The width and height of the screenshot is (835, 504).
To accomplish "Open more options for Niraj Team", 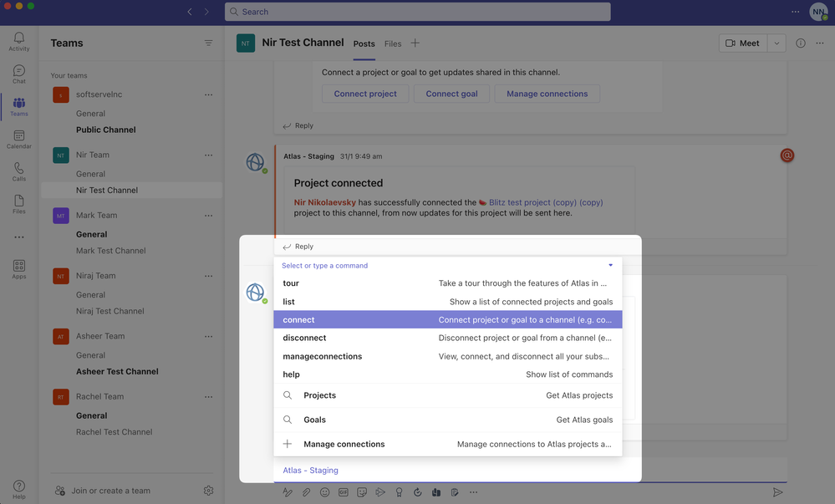I will point(208,276).
